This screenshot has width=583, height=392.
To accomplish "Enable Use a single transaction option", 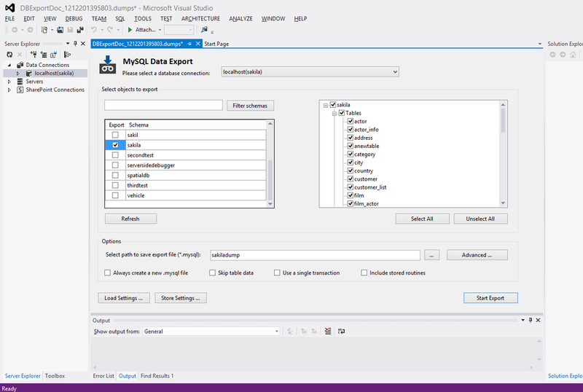I will coord(277,273).
